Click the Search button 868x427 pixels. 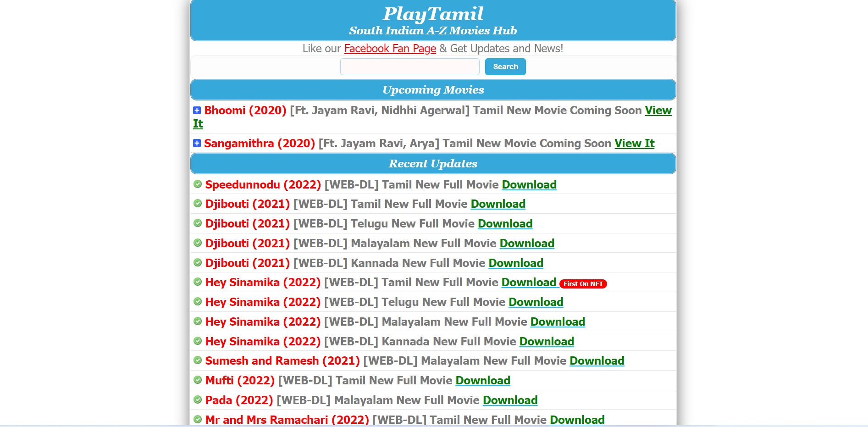(x=505, y=67)
